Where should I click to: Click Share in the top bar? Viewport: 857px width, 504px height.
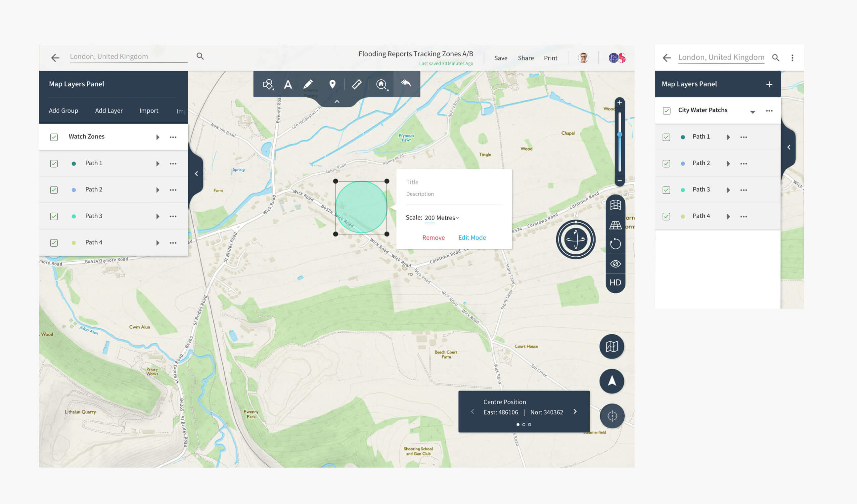point(525,58)
